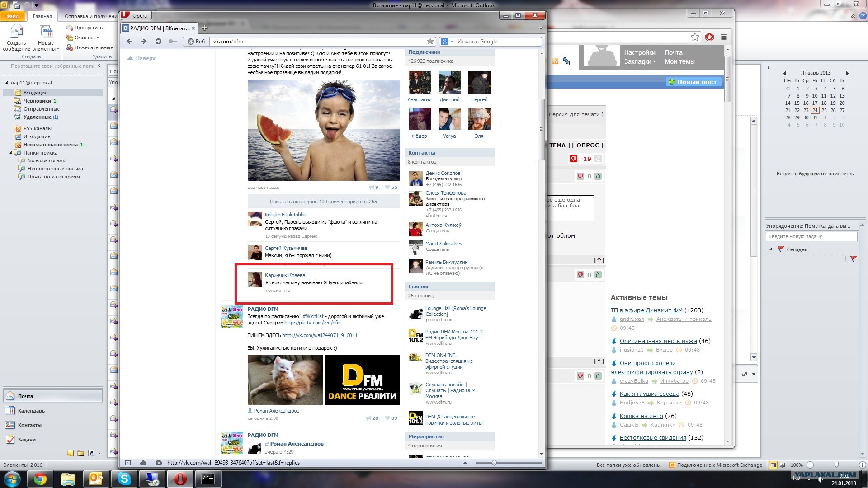Click the New post button
868x488 pixels.
pos(693,82)
